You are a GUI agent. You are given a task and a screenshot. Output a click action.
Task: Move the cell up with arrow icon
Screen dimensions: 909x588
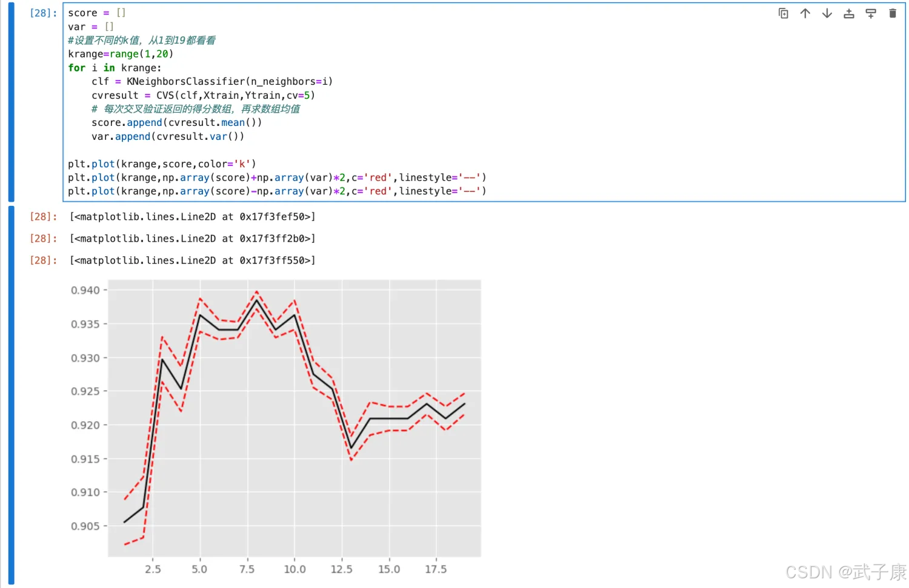click(805, 13)
